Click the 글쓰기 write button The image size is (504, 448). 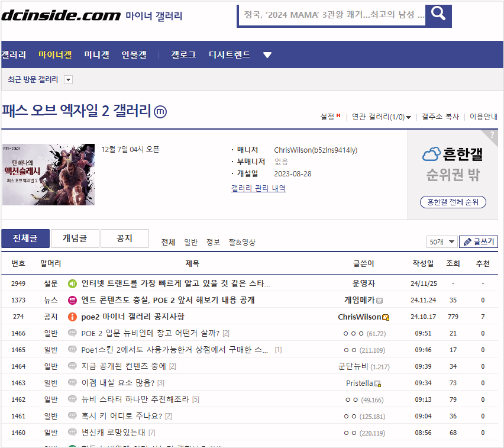click(479, 242)
